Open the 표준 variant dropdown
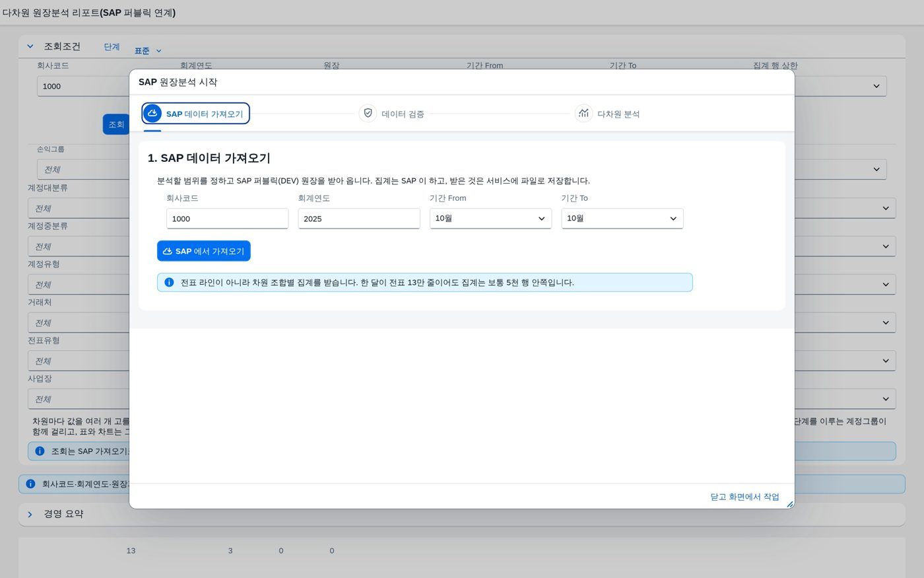This screenshot has height=578, width=924. pyautogui.click(x=148, y=51)
